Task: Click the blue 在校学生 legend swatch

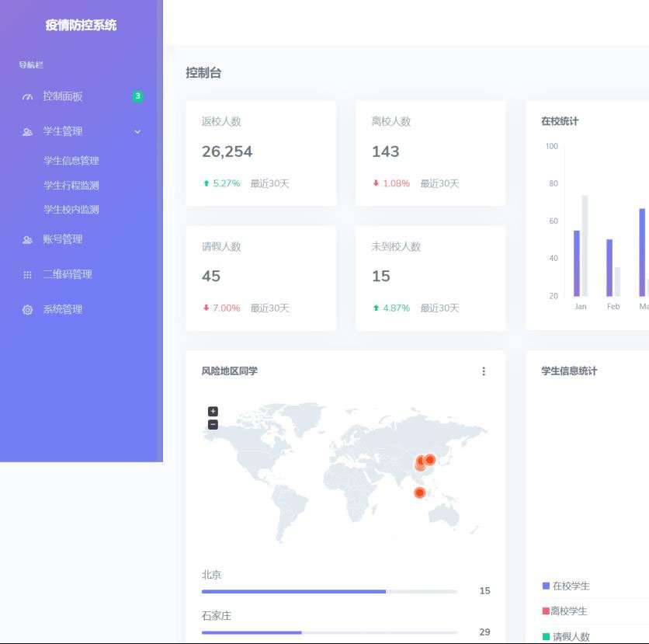Action: coord(546,586)
